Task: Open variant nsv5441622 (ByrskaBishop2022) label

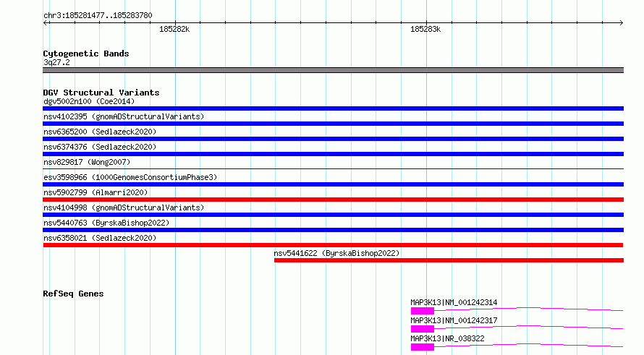Action: click(336, 253)
